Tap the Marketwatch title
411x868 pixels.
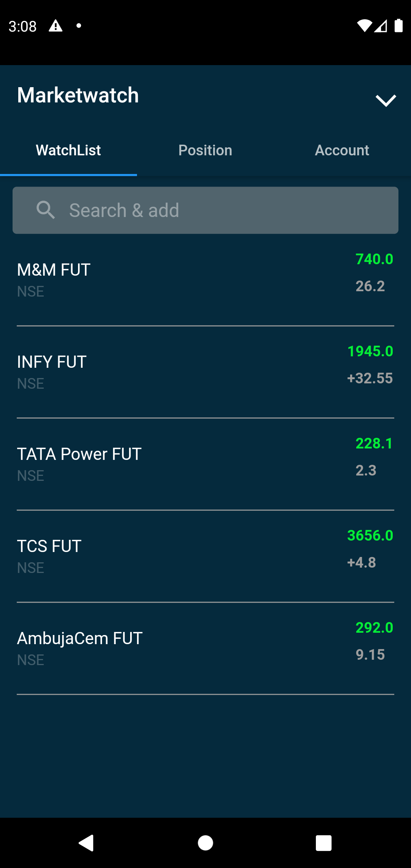[78, 95]
